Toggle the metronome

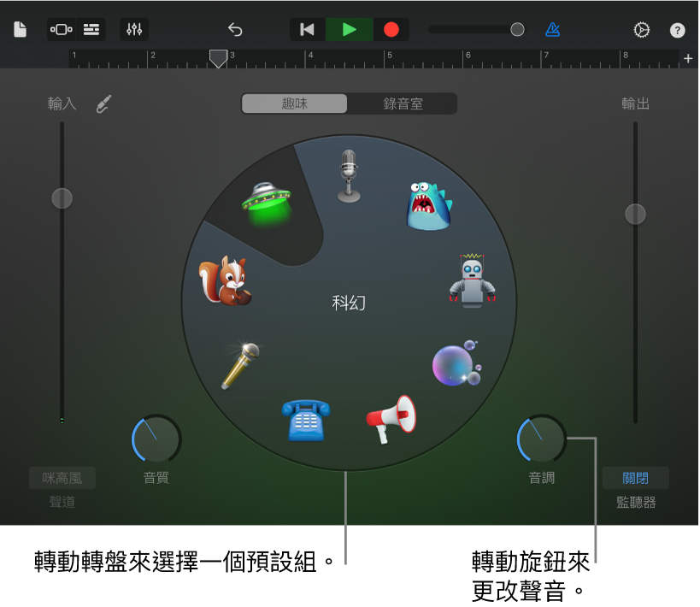pyautogui.click(x=553, y=29)
